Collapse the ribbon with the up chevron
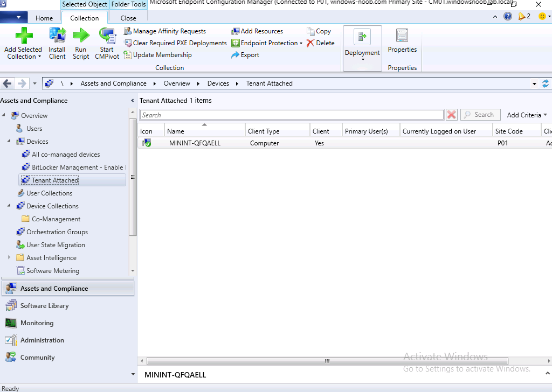 (495, 17)
